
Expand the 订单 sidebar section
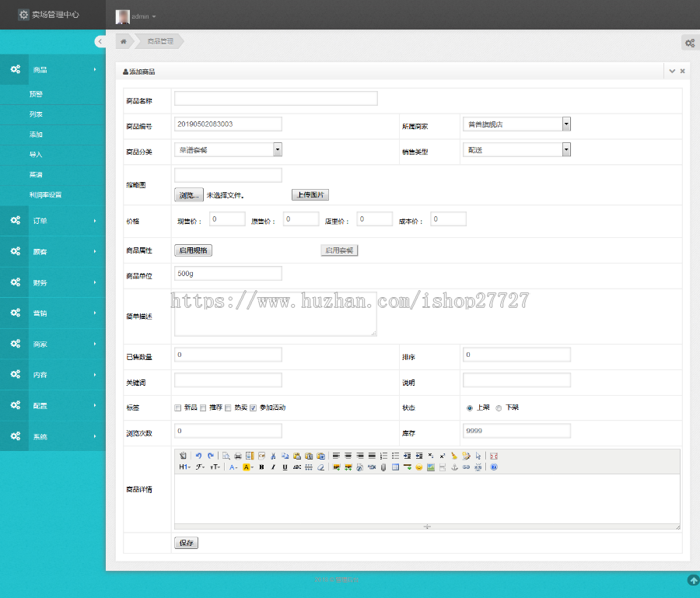[x=53, y=221]
